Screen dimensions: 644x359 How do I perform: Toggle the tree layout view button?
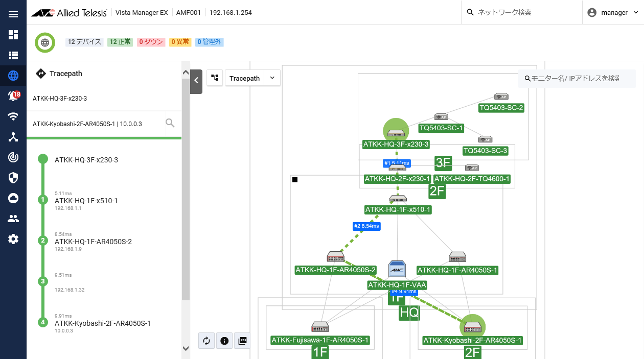(x=215, y=78)
